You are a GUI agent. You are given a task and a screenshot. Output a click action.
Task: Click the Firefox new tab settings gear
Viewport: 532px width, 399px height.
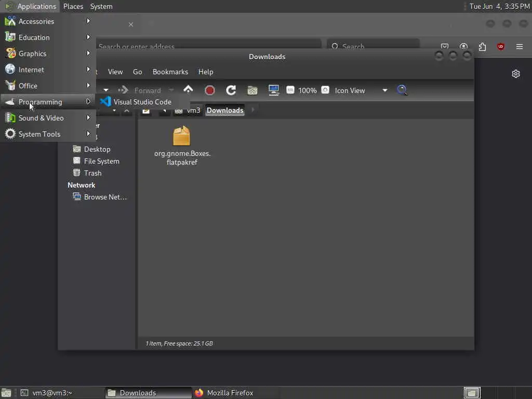point(516,74)
